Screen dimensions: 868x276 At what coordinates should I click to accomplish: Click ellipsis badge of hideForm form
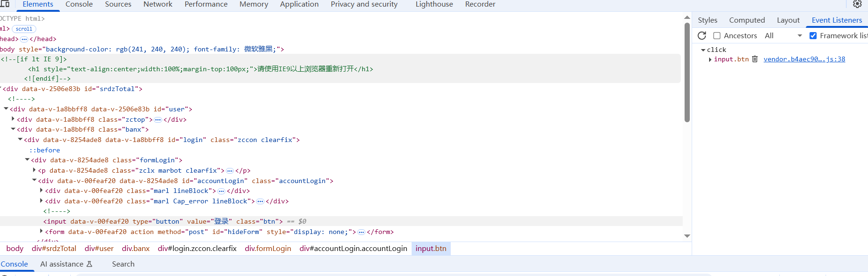(x=361, y=232)
